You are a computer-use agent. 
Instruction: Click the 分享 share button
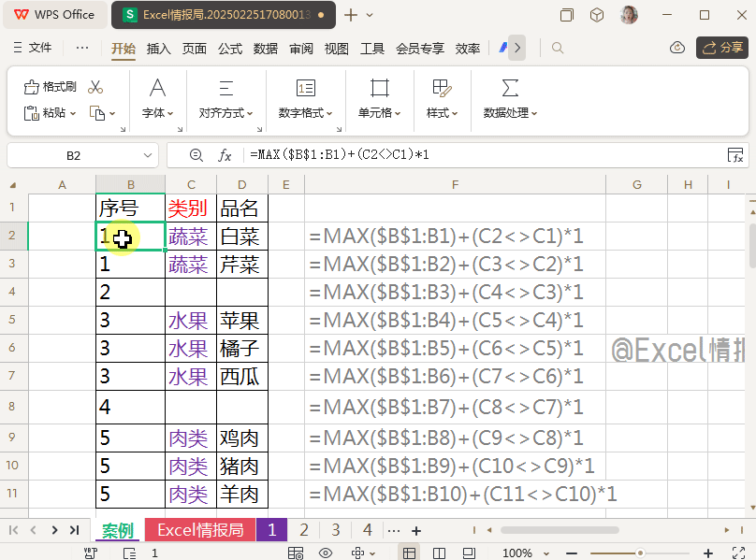pyautogui.click(x=721, y=48)
